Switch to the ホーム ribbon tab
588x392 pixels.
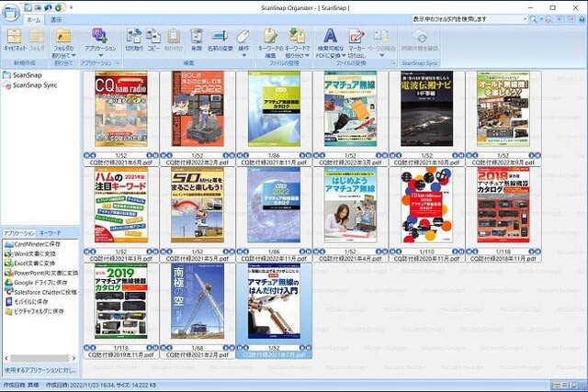(x=34, y=20)
